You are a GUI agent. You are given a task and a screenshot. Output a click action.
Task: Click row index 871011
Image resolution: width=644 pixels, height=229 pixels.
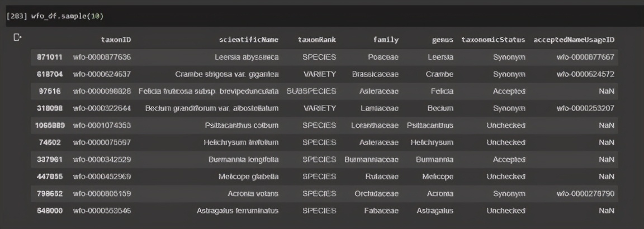[49, 57]
